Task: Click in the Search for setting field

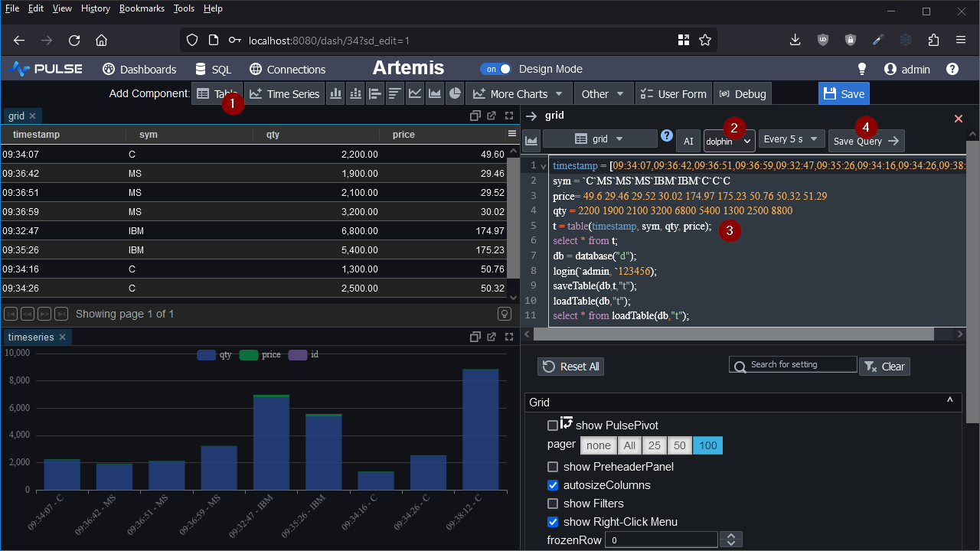Action: 792,364
